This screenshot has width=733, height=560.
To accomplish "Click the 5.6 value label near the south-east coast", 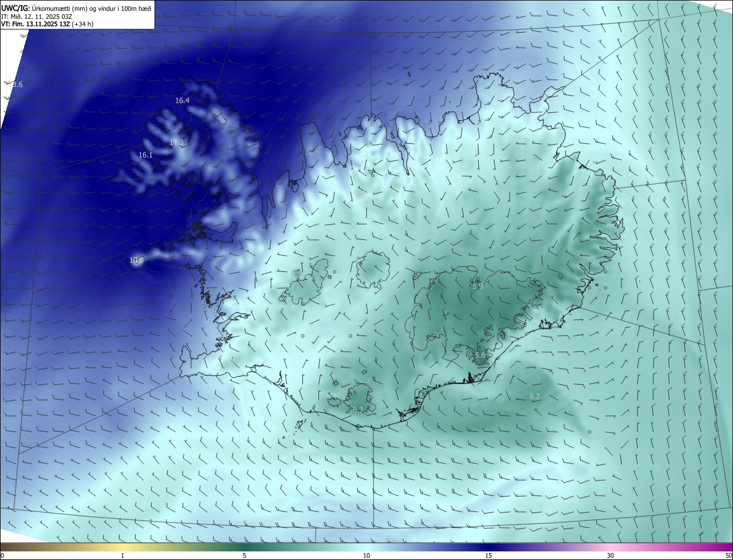I will coord(480,355).
